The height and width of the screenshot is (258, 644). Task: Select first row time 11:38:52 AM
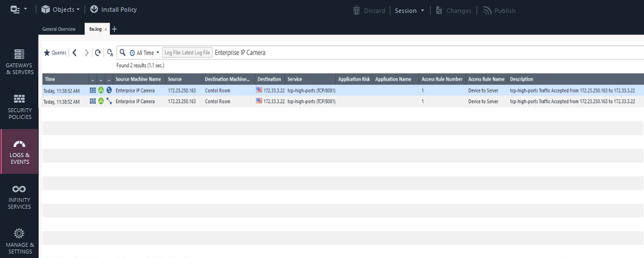click(62, 90)
